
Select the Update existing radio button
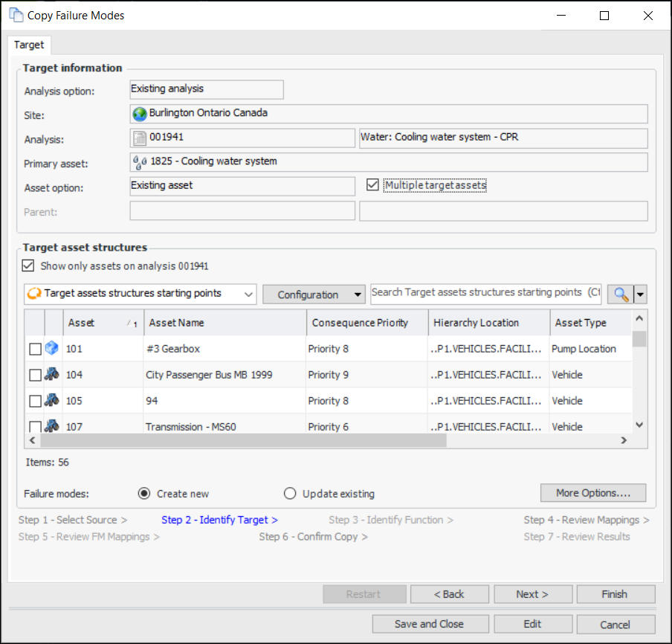pos(291,494)
